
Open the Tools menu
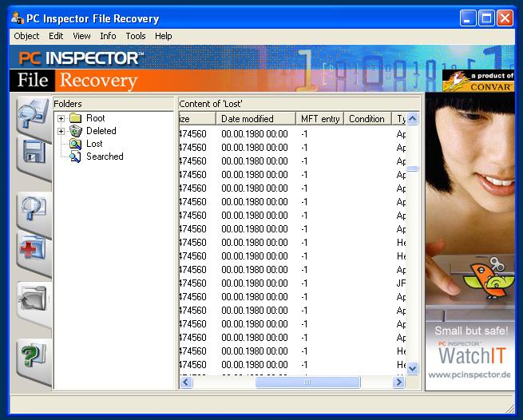(136, 36)
